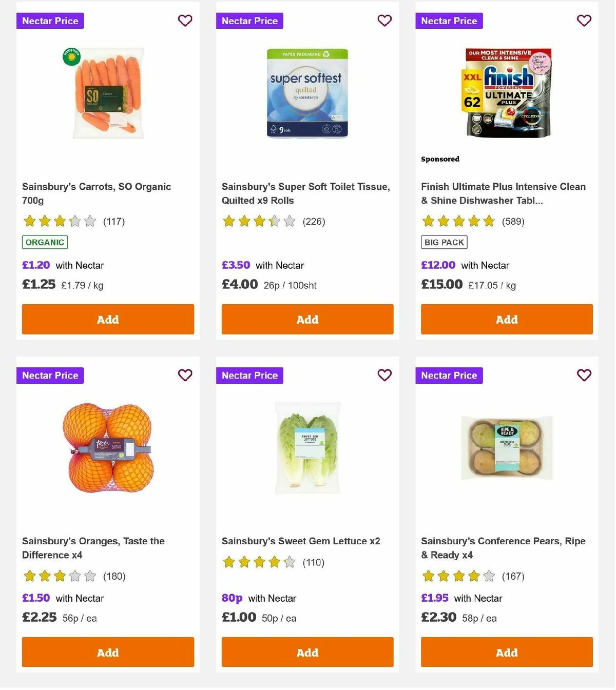The image size is (616, 690).
Task: Favourite the Sainsbury's Carrots product
Action: 185,21
